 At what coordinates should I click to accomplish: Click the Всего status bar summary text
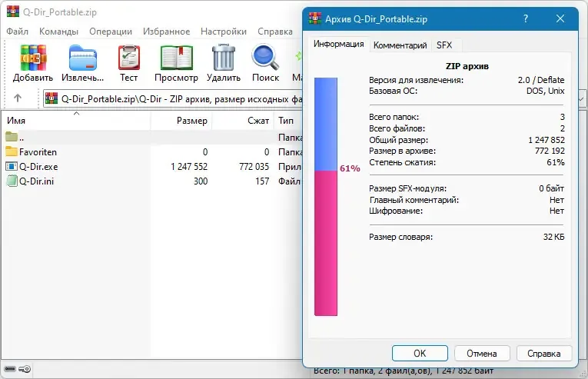404,371
